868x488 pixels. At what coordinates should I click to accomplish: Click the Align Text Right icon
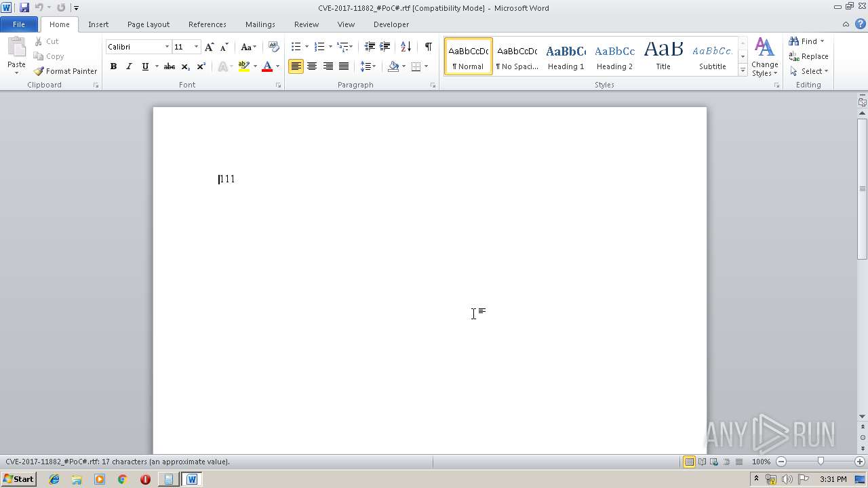click(328, 66)
